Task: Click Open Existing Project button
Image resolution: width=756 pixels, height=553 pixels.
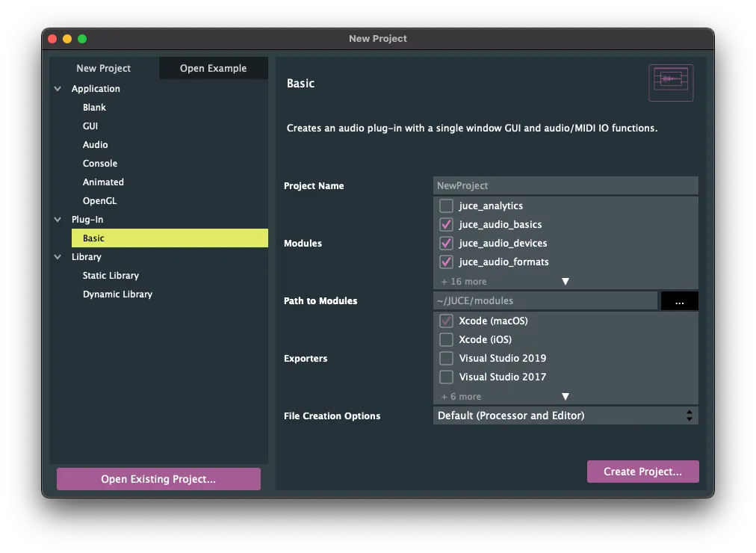Action: tap(158, 479)
